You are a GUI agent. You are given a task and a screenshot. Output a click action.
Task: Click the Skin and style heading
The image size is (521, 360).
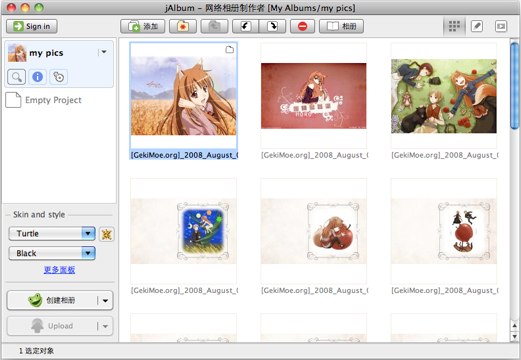pyautogui.click(x=39, y=215)
